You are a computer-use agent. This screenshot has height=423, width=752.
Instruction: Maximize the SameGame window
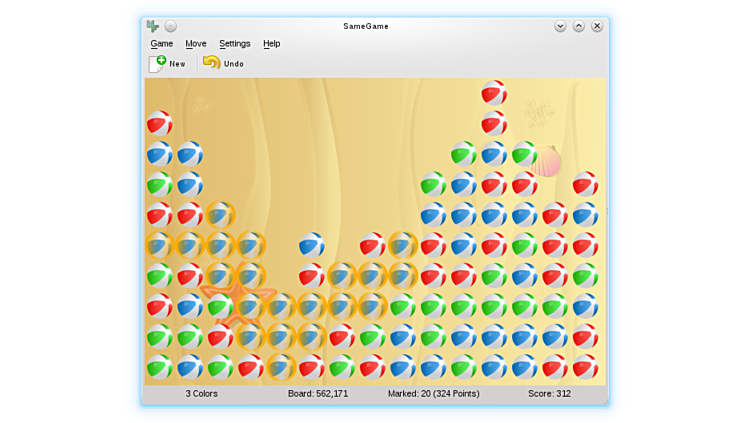(x=578, y=26)
